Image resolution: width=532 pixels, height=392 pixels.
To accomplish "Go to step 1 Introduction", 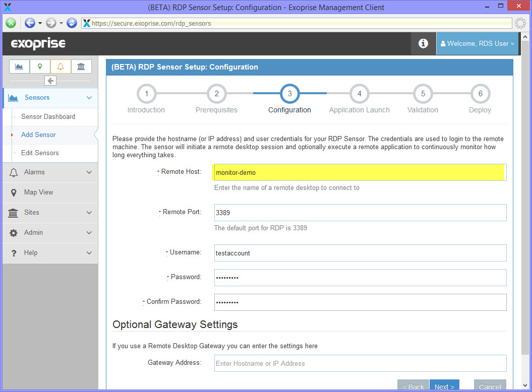I will pyautogui.click(x=147, y=94).
